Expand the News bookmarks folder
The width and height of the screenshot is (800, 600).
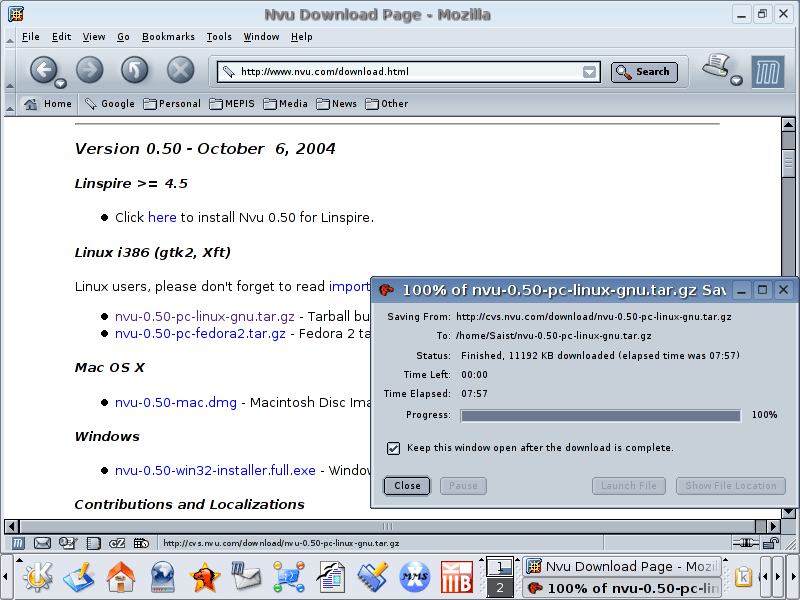337,104
